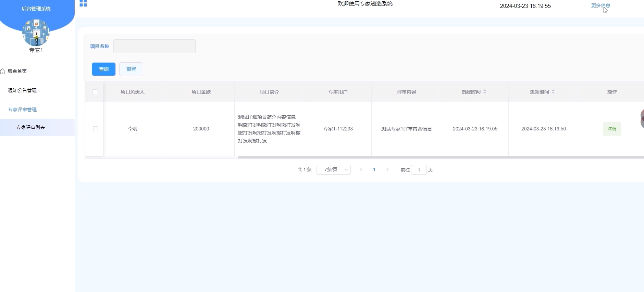Open 通知公告管理 menu
This screenshot has height=292, width=644.
pos(22,90)
